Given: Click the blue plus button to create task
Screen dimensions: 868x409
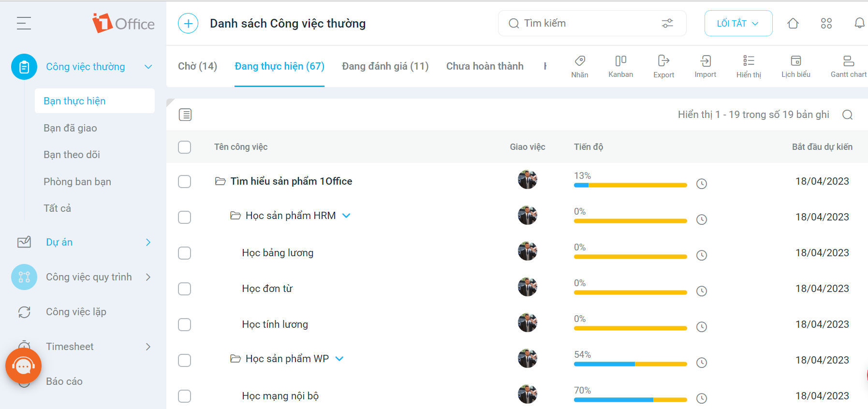Looking at the screenshot, I should pos(188,23).
